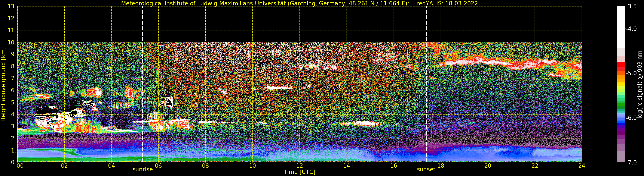This screenshot has width=644, height=176.
Task: Click time axis tick "24"
Action: 582,166
